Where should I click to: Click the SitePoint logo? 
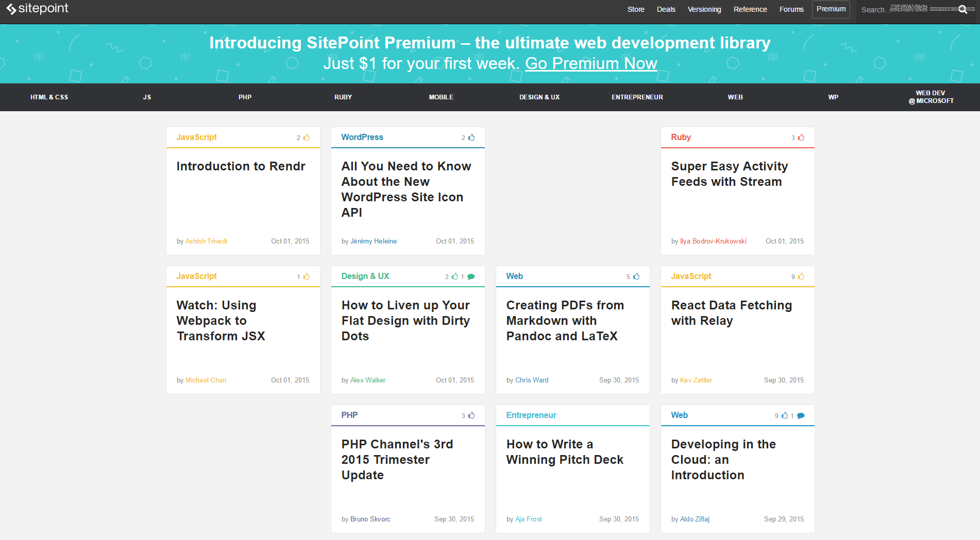37,9
